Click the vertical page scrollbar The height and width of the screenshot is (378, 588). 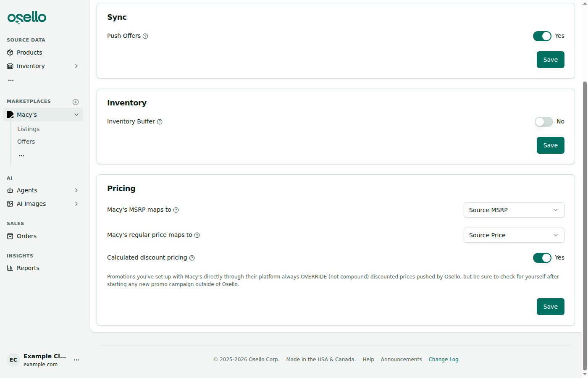coord(585,226)
